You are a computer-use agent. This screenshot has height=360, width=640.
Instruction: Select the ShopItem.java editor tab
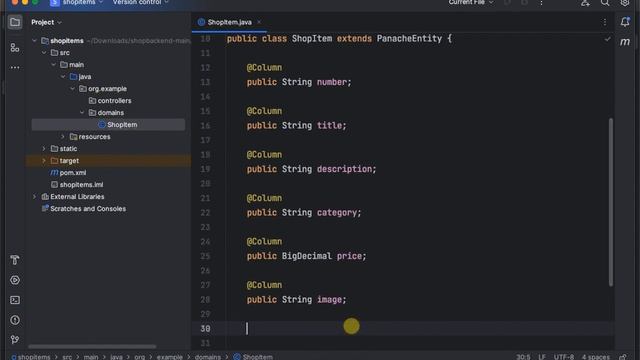click(x=229, y=22)
